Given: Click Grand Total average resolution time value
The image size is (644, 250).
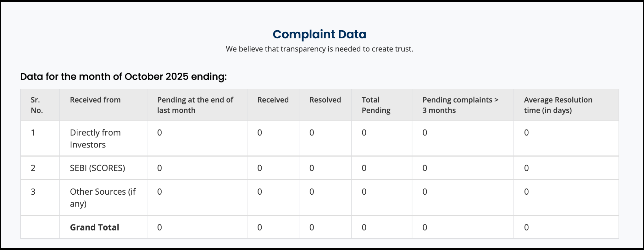Looking at the screenshot, I should tap(526, 227).
